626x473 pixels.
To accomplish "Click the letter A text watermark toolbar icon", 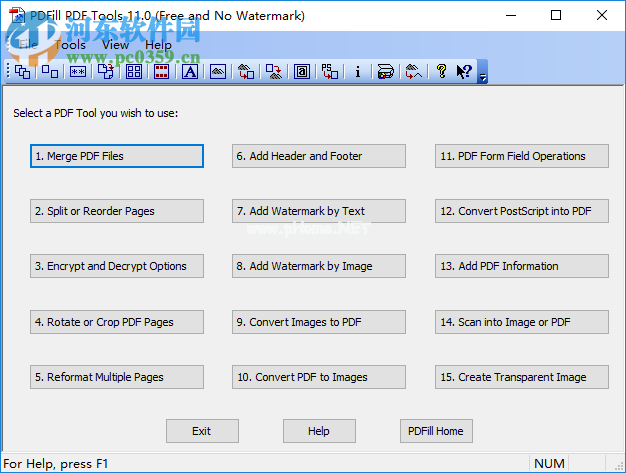I will (190, 72).
